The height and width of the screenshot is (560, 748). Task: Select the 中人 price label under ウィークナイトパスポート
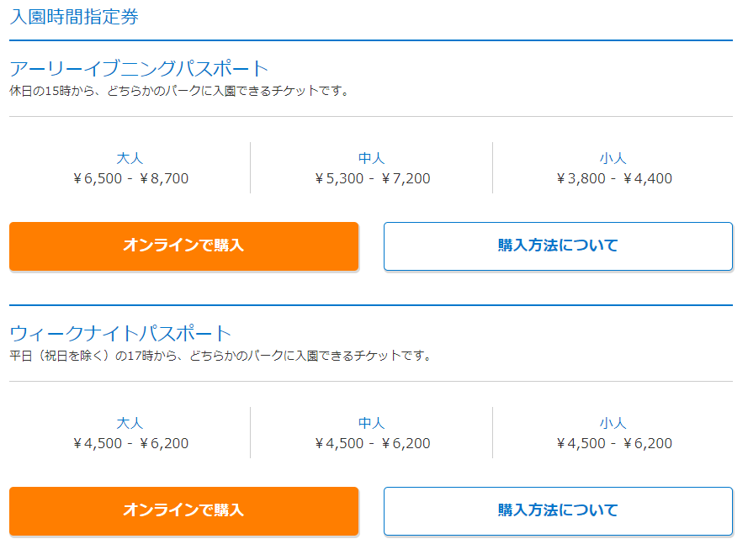coord(374,421)
